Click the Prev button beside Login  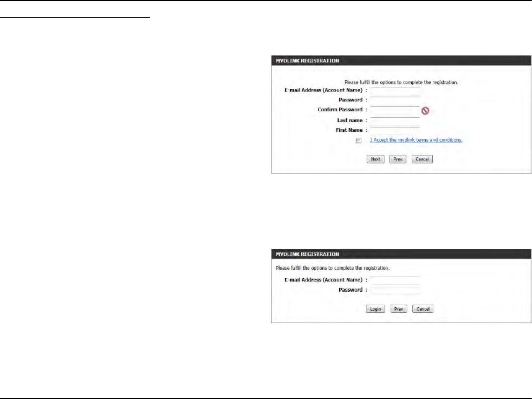tap(399, 309)
